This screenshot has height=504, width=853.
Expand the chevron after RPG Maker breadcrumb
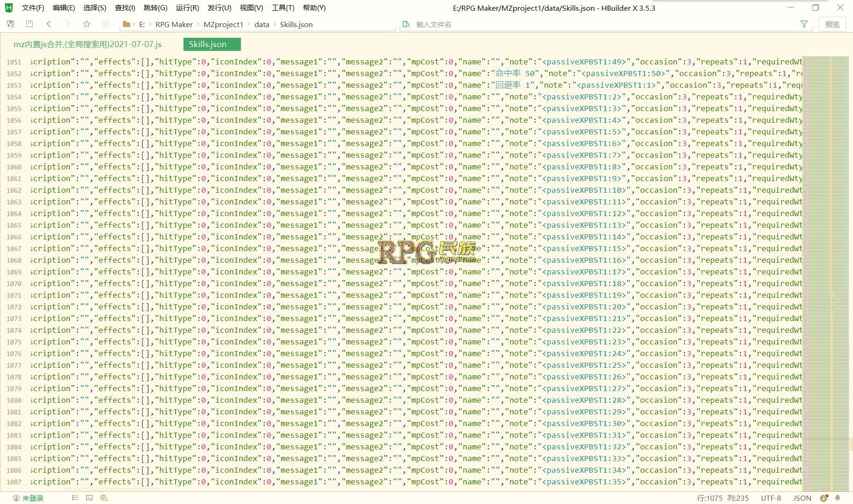point(198,24)
